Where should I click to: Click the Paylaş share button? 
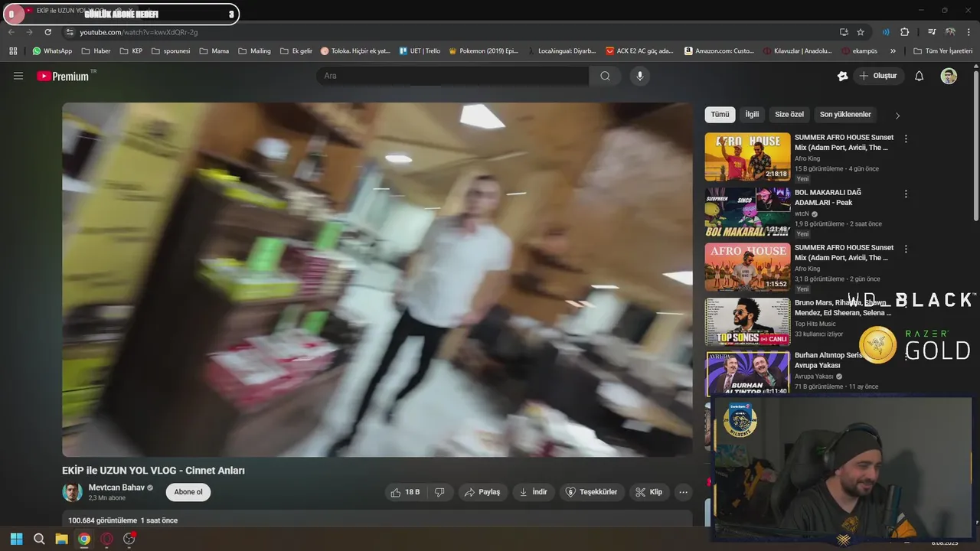point(482,492)
